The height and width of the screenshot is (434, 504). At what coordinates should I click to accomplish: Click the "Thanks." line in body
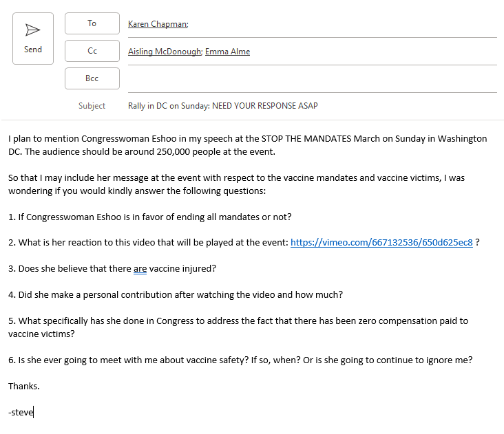tap(24, 386)
